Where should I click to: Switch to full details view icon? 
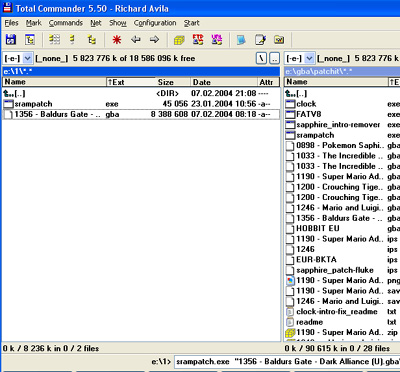(72, 40)
